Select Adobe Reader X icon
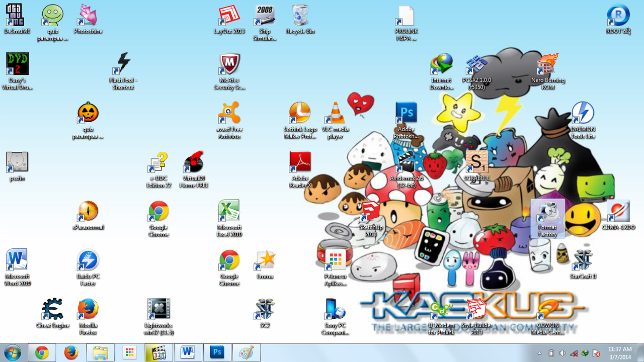 [300, 169]
